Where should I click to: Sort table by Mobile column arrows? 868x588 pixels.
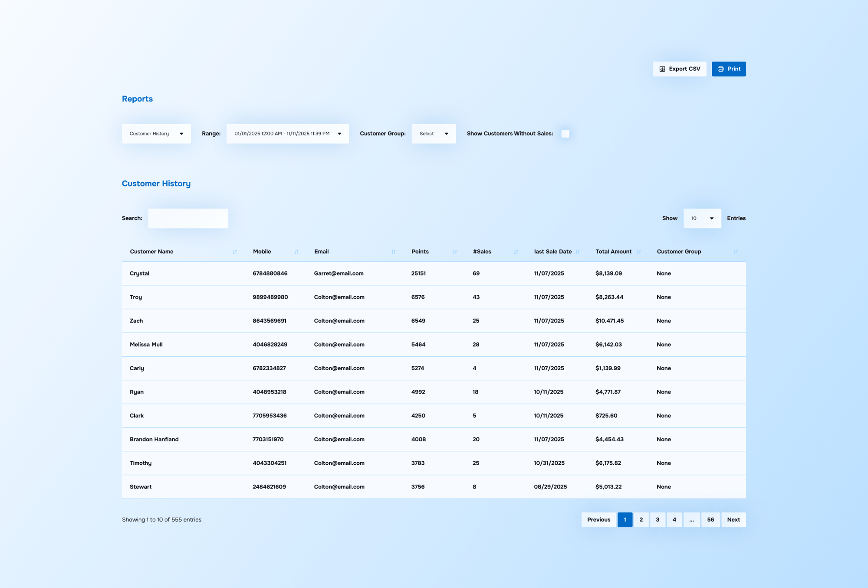point(296,252)
